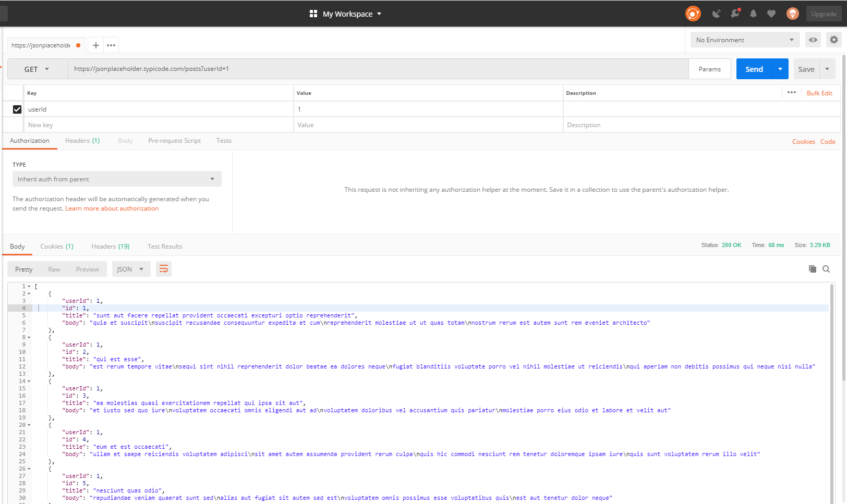The height and width of the screenshot is (504, 847).
Task: Open a new request tab with the plus icon
Action: (95, 45)
